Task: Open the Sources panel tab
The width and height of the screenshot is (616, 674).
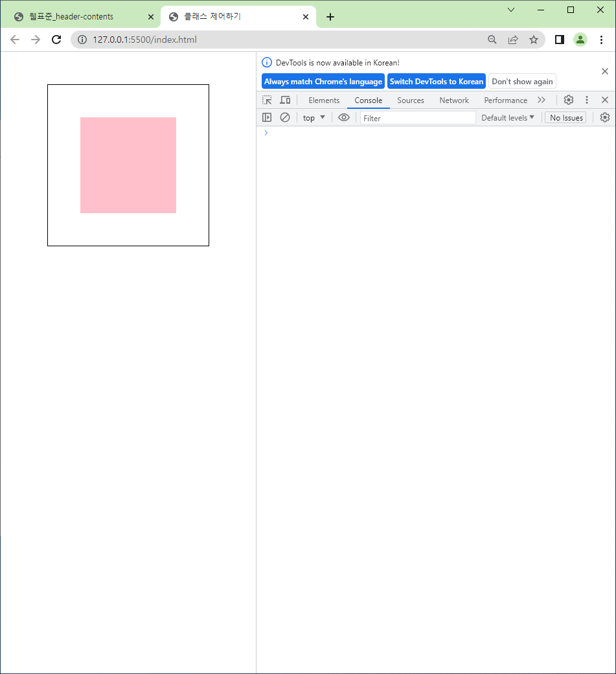Action: [x=411, y=100]
